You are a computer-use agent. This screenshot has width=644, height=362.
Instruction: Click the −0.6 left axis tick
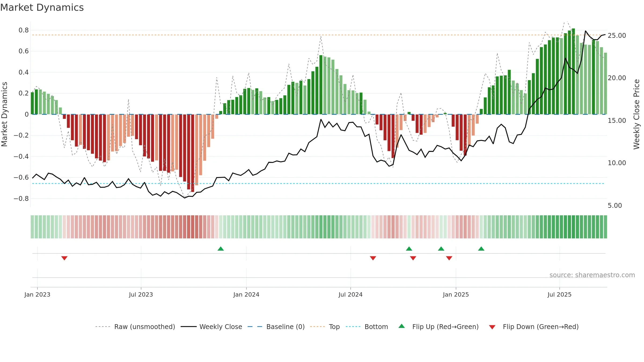(x=21, y=177)
